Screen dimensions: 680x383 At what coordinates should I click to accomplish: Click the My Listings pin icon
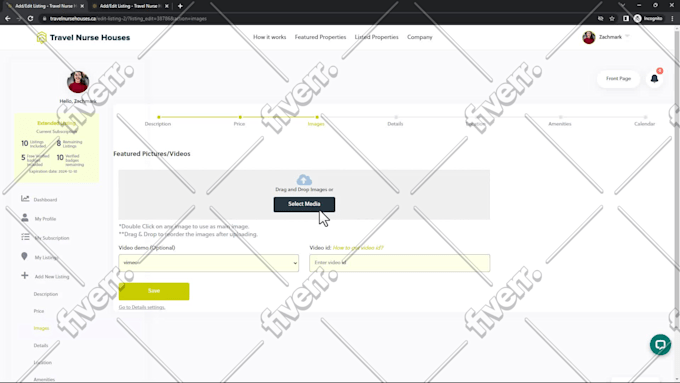click(x=24, y=256)
